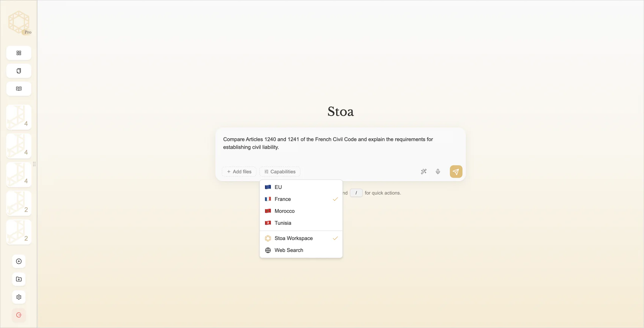Click the Add files button
This screenshot has height=328, width=644.
point(239,171)
